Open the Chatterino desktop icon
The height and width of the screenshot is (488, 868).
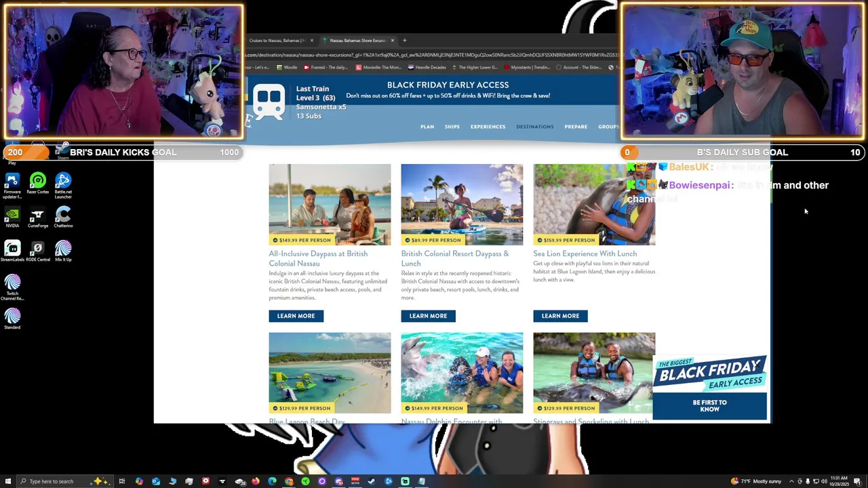point(63,217)
